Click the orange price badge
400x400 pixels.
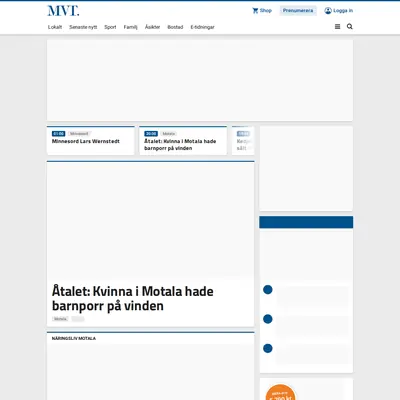[280, 393]
